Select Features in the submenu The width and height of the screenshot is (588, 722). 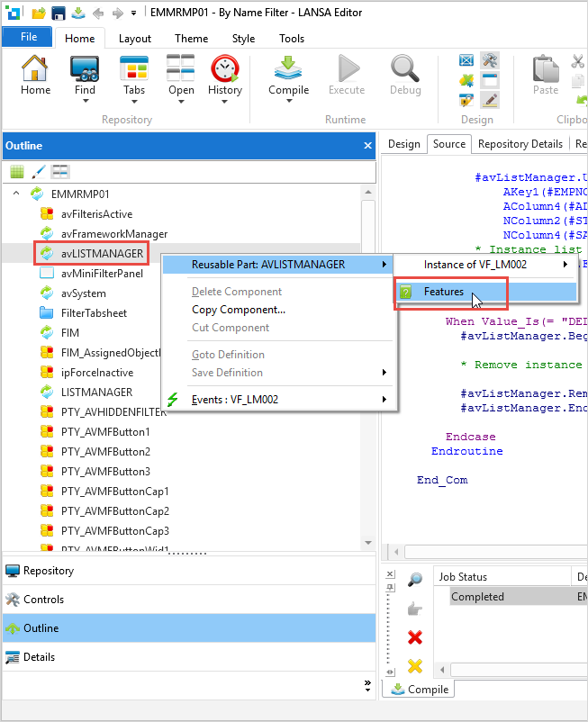pyautogui.click(x=485, y=292)
